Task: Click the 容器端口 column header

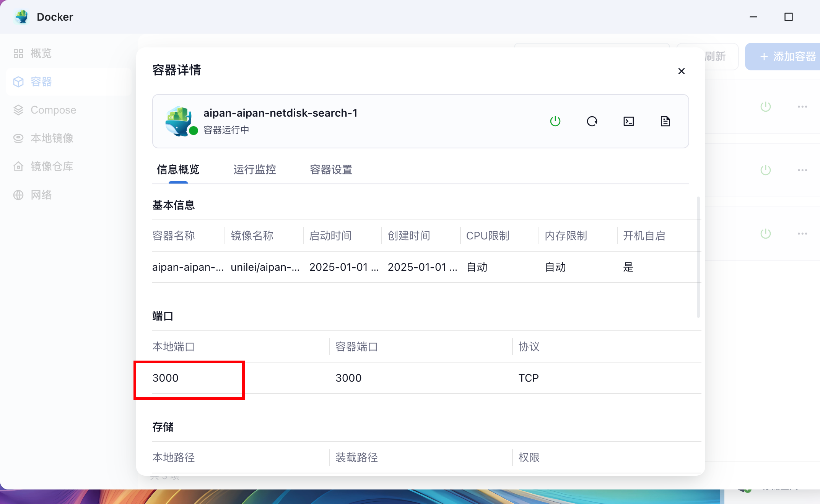Action: [x=356, y=346]
